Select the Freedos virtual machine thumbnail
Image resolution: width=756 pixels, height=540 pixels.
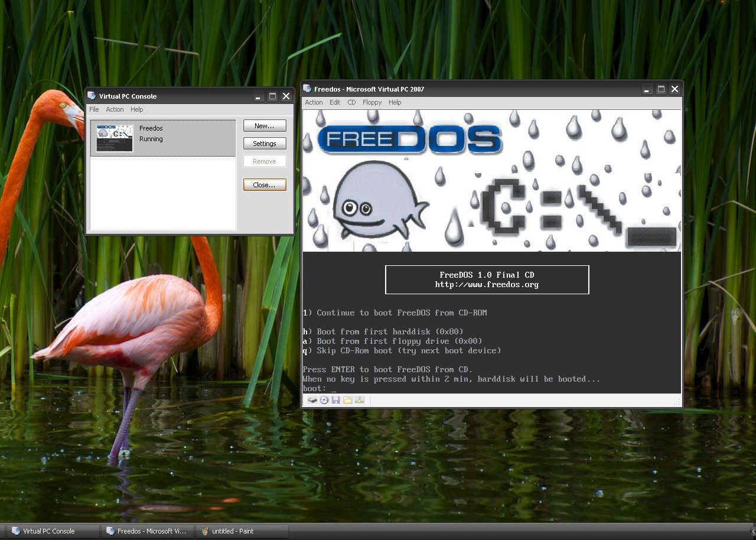pos(115,138)
